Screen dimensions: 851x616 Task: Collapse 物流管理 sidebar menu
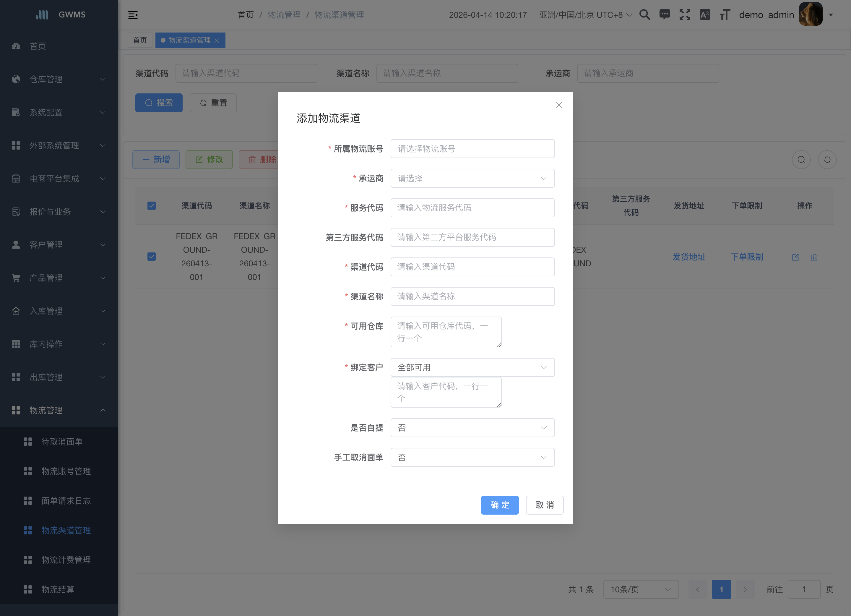click(59, 410)
